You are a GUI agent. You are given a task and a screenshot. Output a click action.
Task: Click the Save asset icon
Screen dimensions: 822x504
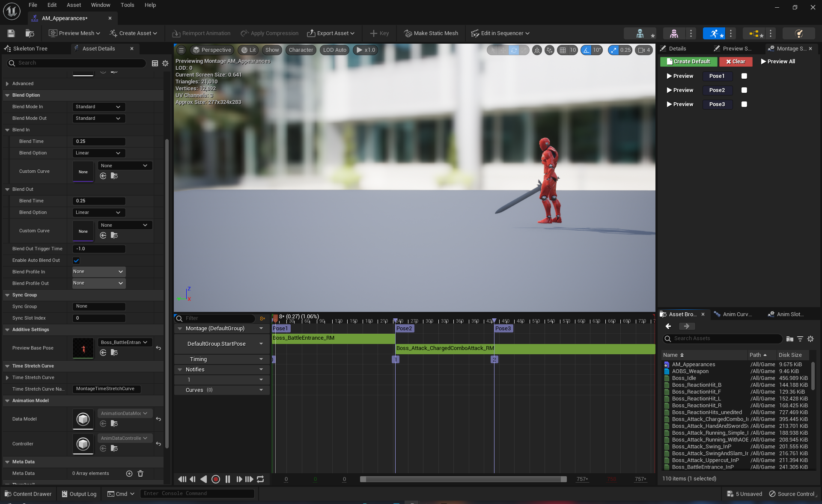point(11,33)
